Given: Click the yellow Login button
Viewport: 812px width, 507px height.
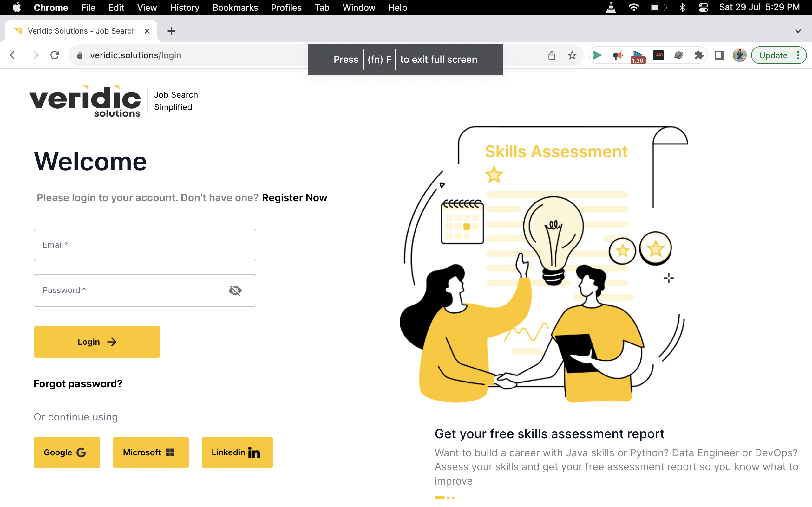Looking at the screenshot, I should click(x=97, y=342).
